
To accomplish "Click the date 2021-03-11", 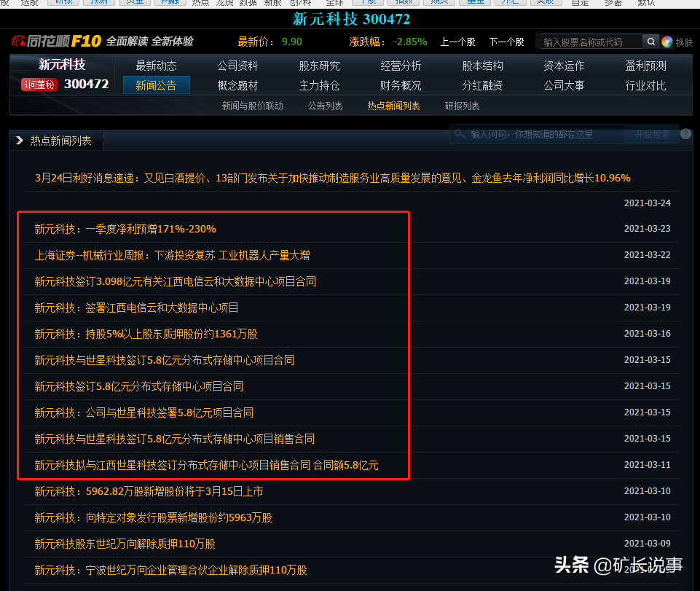I will [648, 465].
